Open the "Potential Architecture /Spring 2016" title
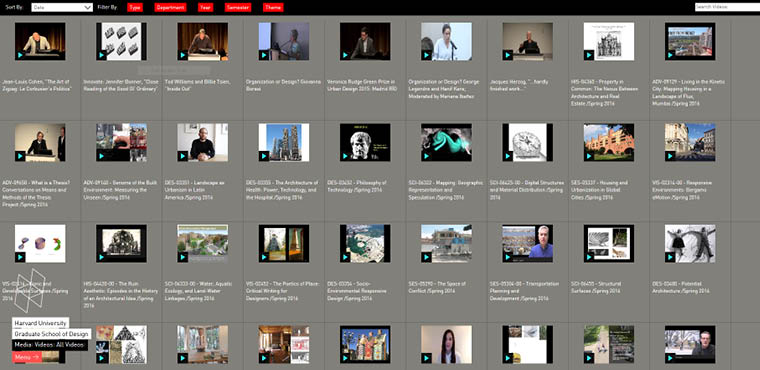 click(x=681, y=287)
